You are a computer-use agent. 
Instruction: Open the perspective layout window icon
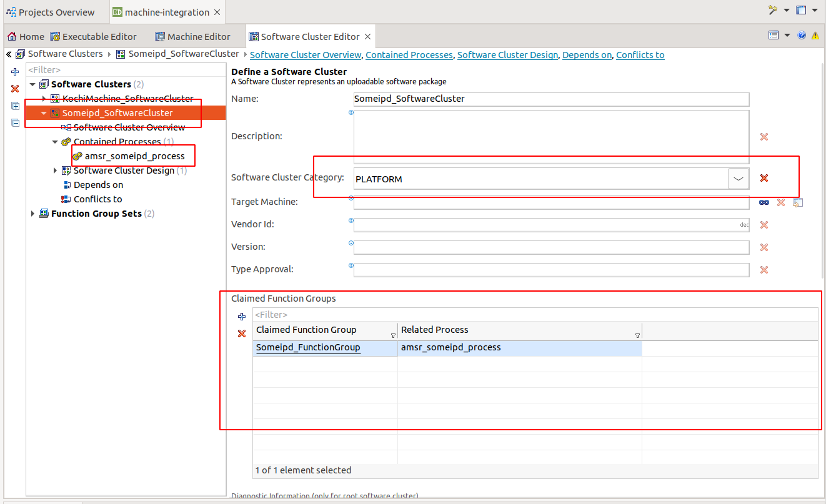(801, 11)
